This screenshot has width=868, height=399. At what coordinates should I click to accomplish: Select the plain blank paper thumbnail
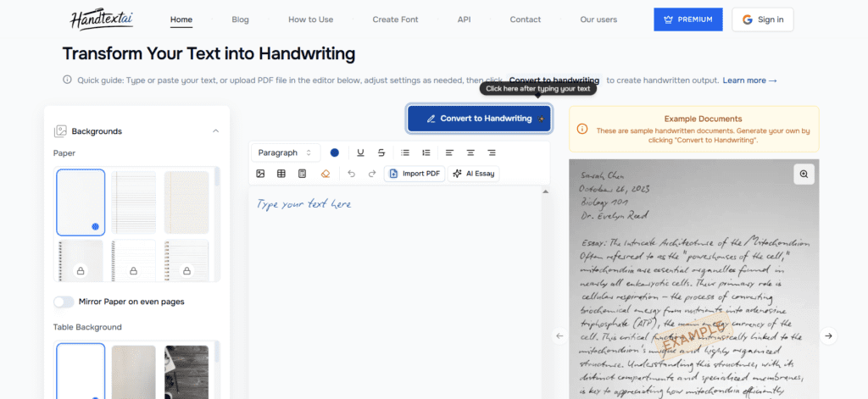click(81, 202)
